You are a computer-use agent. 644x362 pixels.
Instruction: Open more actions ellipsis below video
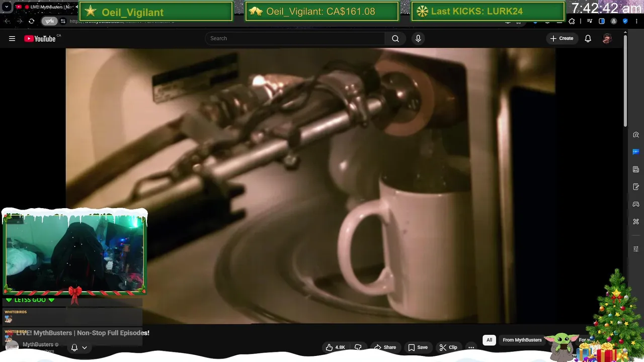tap(471, 347)
